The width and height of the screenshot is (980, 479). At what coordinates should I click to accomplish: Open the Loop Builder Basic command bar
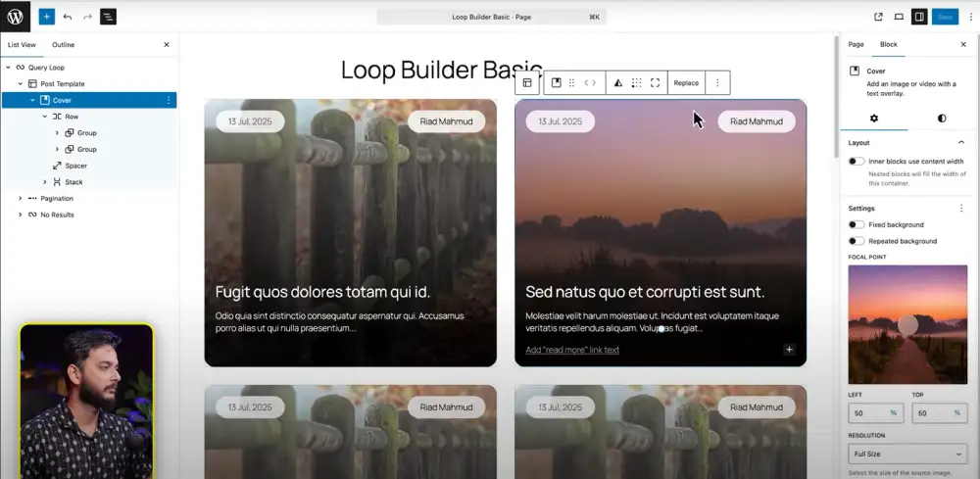pyautogui.click(x=491, y=17)
